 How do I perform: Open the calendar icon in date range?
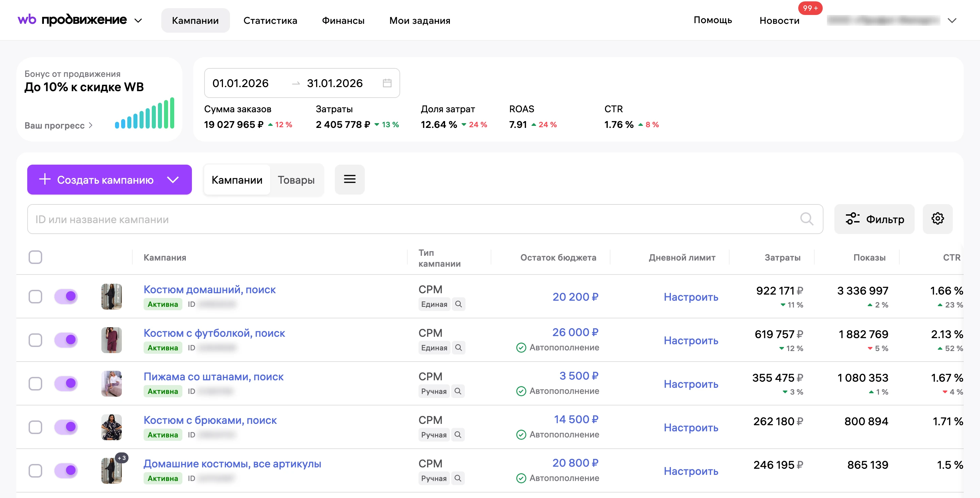387,83
